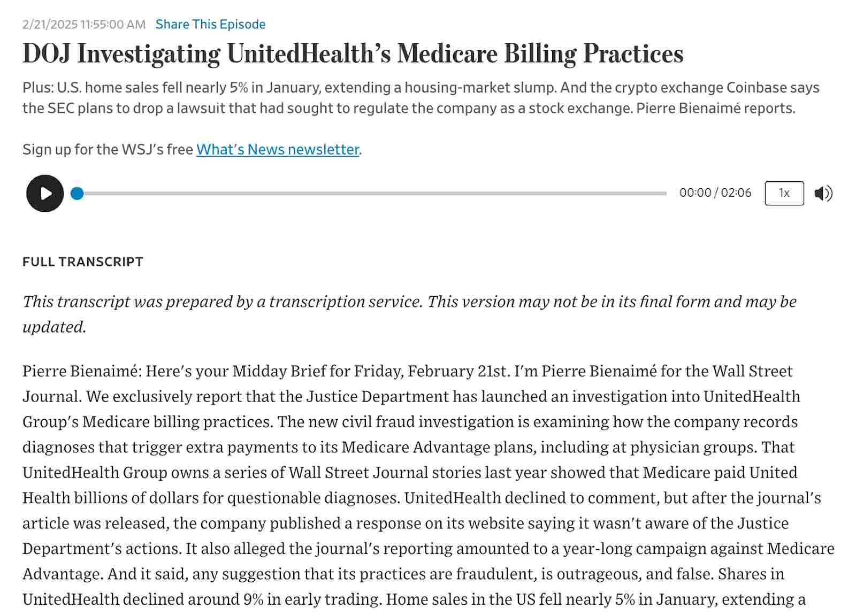Click the 00:00 elapsed time readout
Image resolution: width=856 pixels, height=616 pixels.
tap(695, 192)
